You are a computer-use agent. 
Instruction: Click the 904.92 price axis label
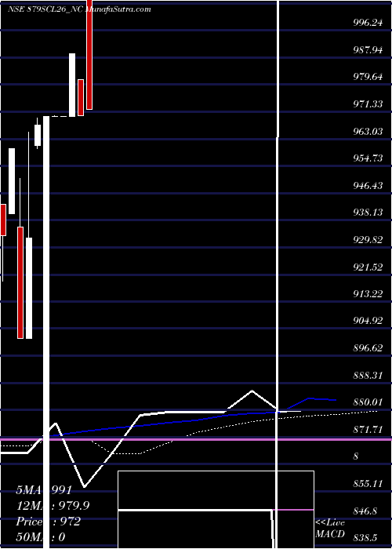click(x=368, y=321)
